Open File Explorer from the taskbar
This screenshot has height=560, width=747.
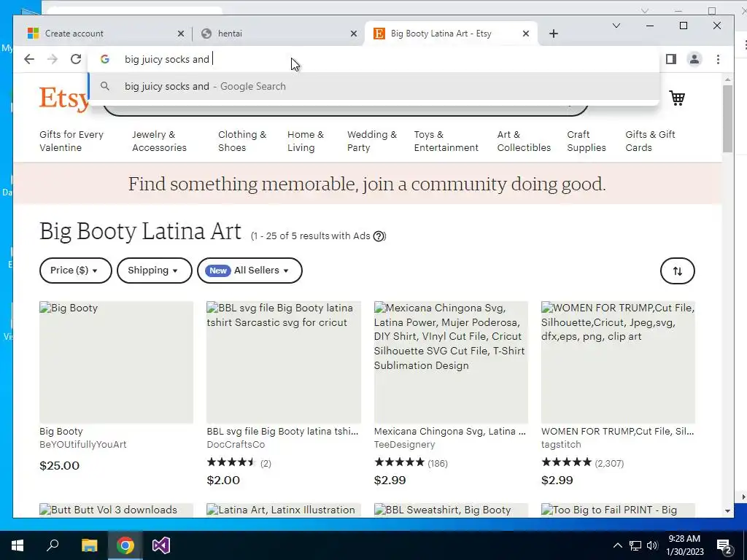click(89, 545)
